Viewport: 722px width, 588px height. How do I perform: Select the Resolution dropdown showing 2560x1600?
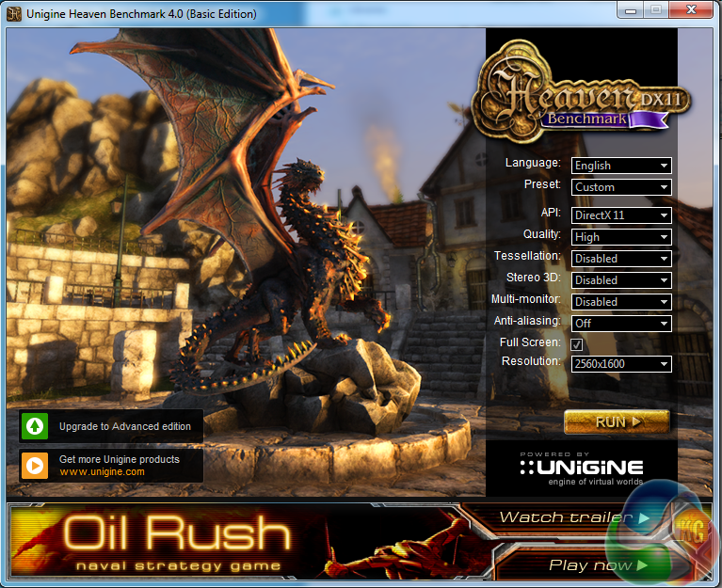click(x=621, y=364)
